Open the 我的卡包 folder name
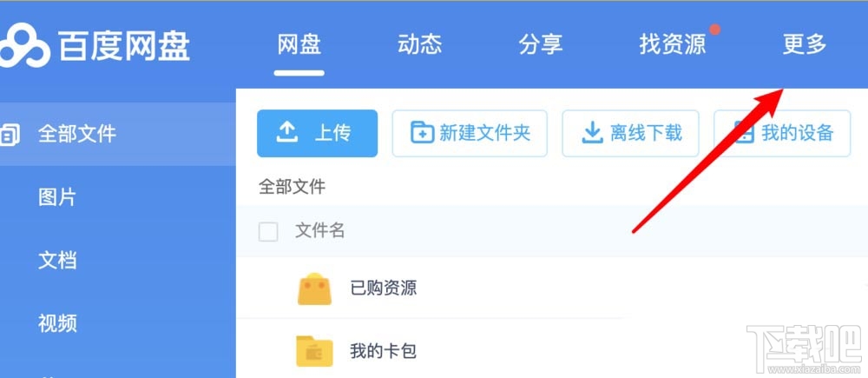 click(x=383, y=351)
